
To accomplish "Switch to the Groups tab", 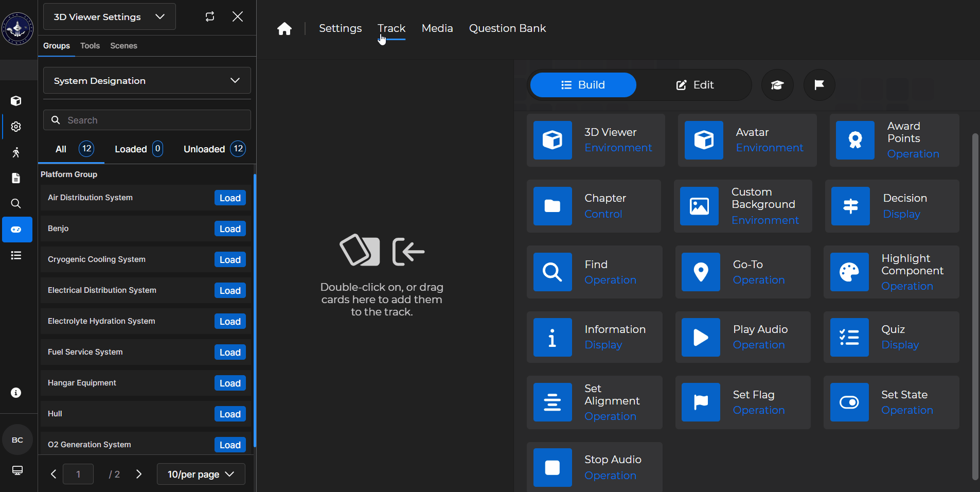I will pyautogui.click(x=57, y=46).
